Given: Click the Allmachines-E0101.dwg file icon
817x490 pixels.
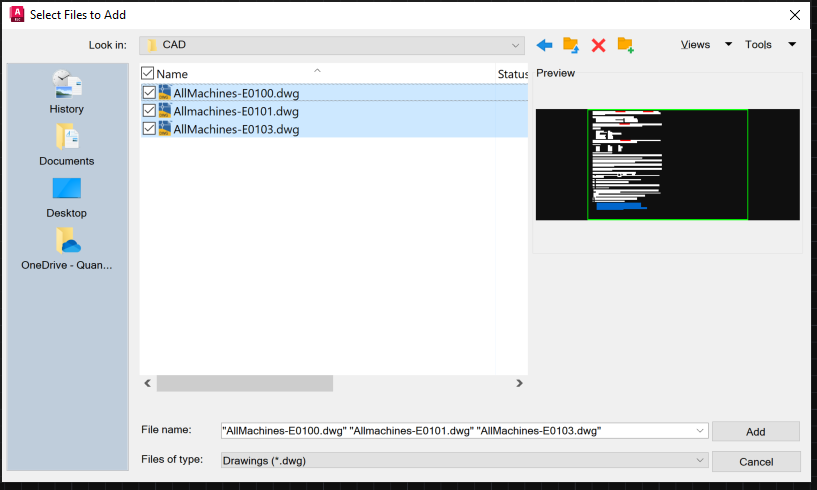Looking at the screenshot, I should point(165,111).
